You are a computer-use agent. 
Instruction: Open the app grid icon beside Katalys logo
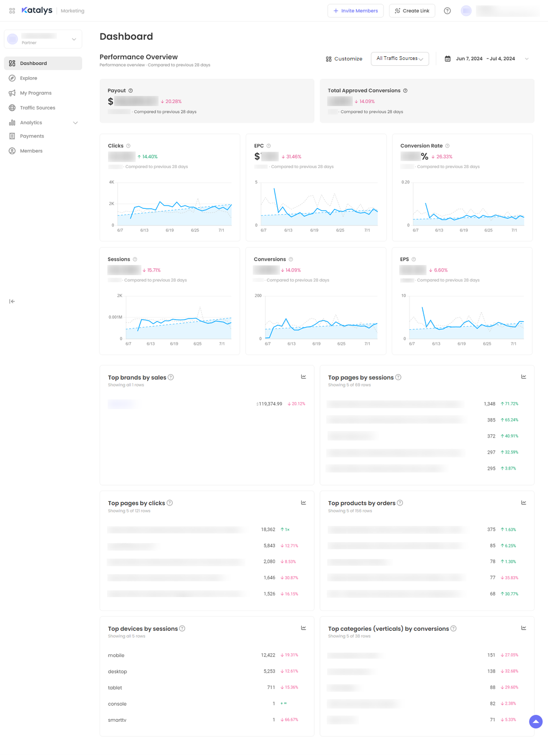click(12, 11)
